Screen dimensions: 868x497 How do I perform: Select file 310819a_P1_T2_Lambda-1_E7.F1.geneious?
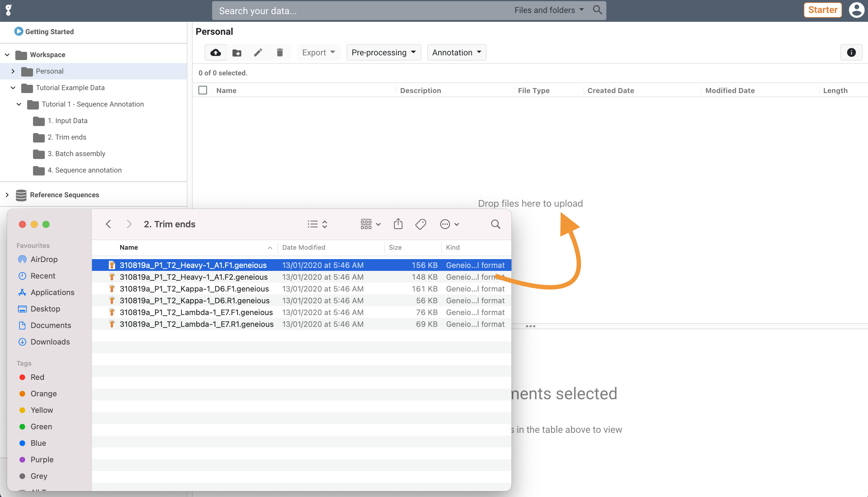[x=301, y=312]
